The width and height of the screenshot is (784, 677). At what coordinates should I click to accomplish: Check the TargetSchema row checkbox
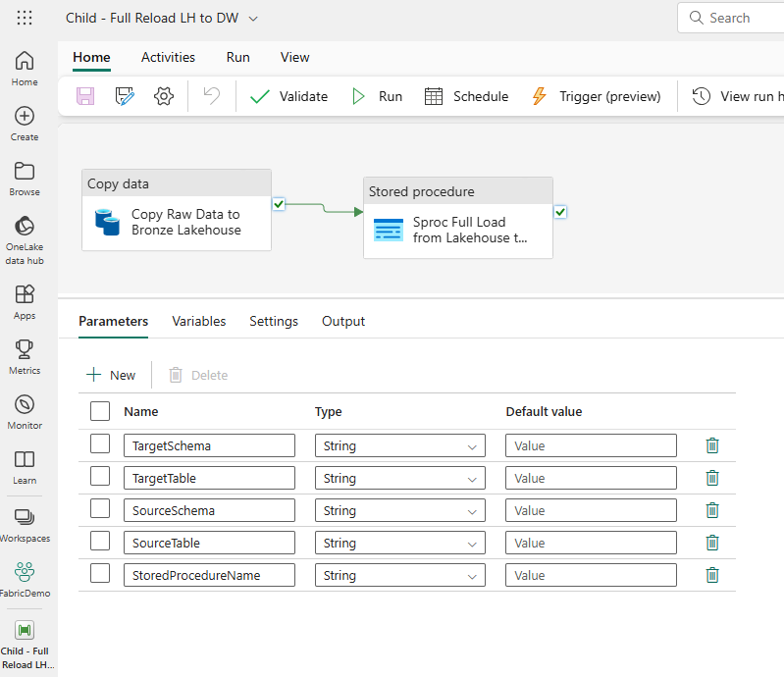pyautogui.click(x=100, y=443)
